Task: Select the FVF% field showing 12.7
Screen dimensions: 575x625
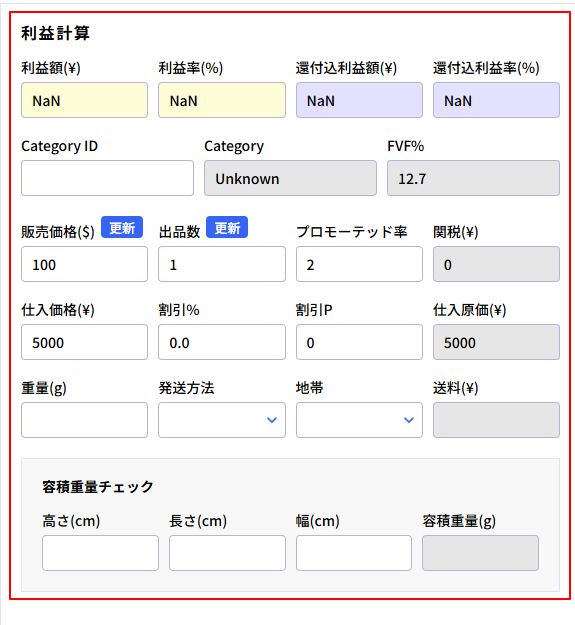Action: point(473,178)
